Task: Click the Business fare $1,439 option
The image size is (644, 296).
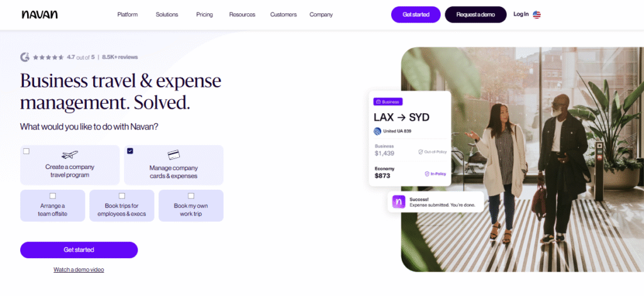Action: coord(385,150)
